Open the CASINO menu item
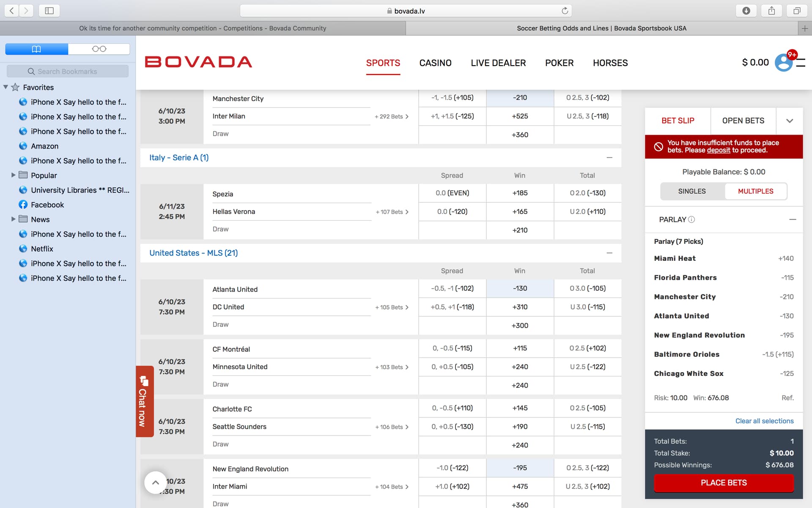 435,63
